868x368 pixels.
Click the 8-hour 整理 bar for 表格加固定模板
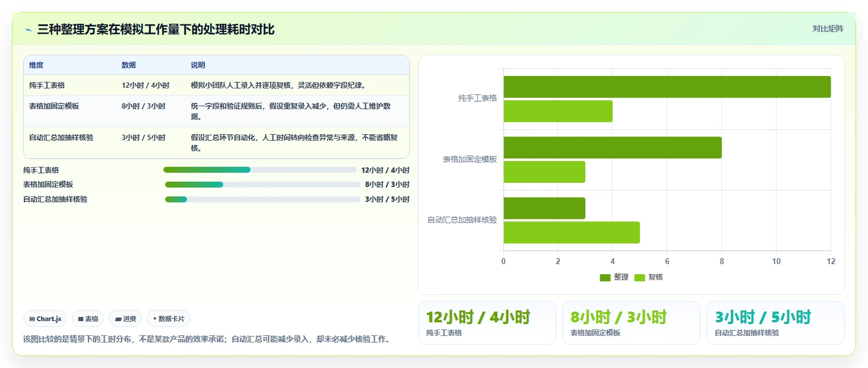tap(613, 147)
